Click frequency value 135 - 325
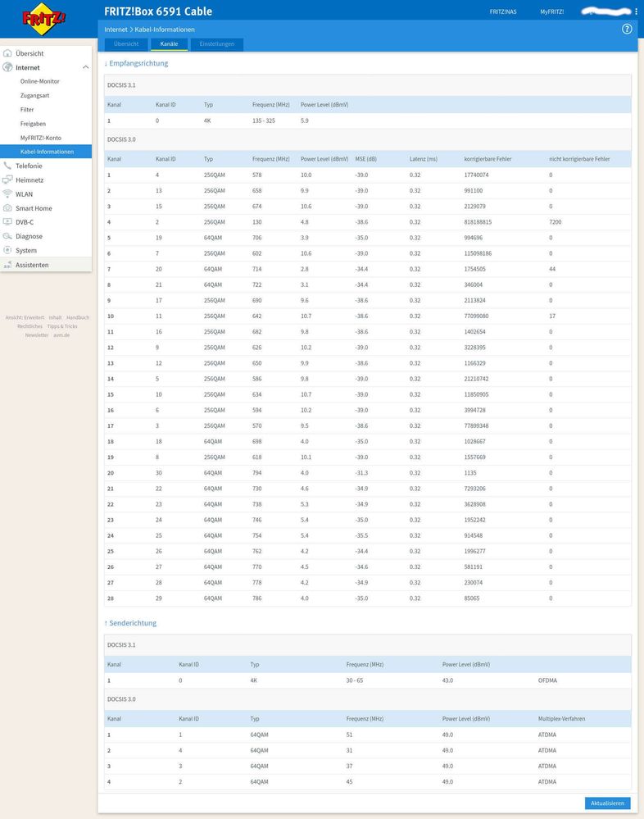This screenshot has height=819, width=644. click(264, 121)
